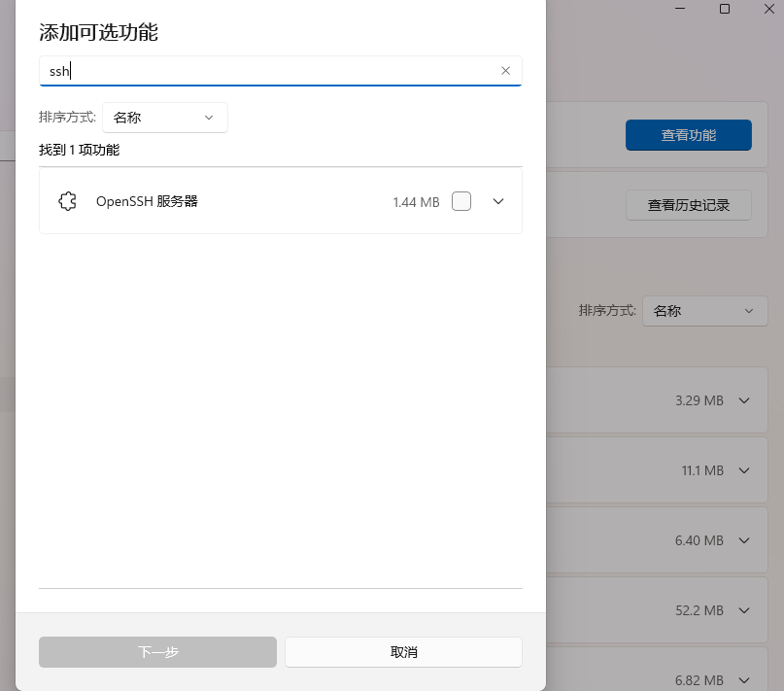Screen dimensions: 784x691
Task: Expand the 3.29 MB feature row
Action: [x=744, y=400]
